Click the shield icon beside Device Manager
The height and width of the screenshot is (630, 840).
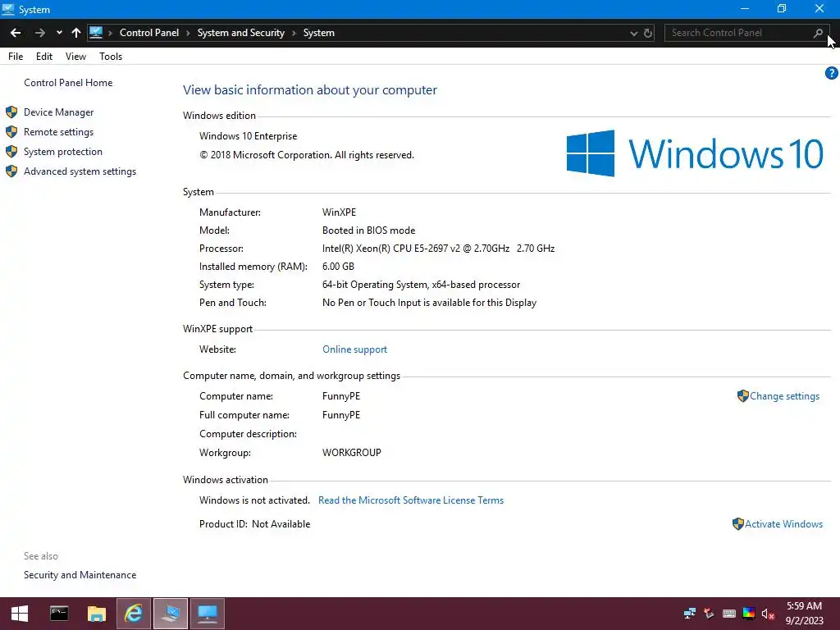point(11,112)
